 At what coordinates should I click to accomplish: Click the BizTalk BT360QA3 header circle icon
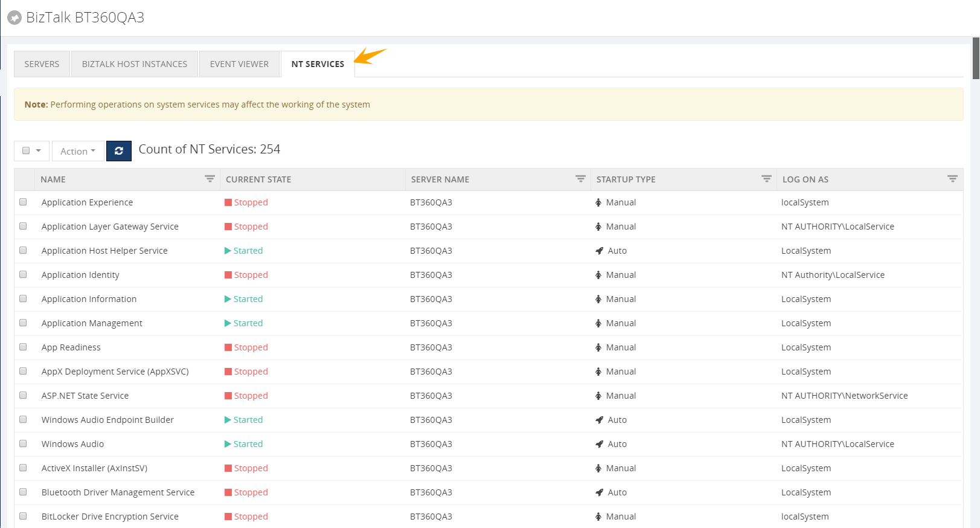[14, 18]
